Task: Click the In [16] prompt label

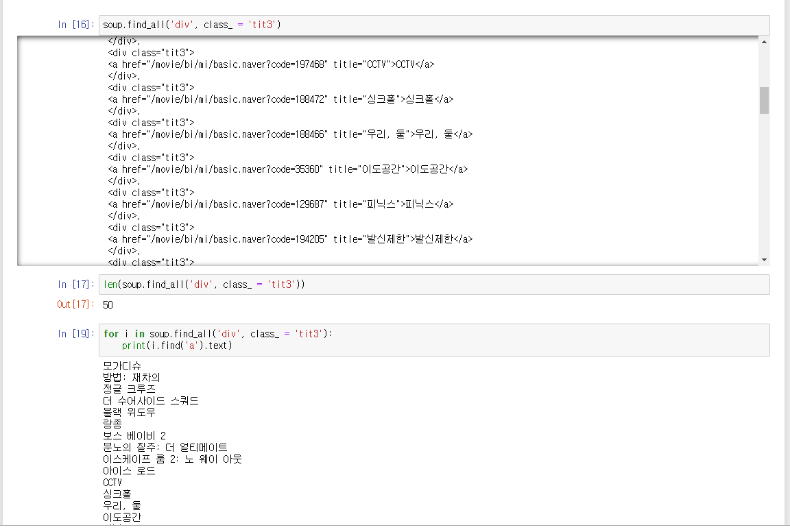Action: (x=76, y=25)
